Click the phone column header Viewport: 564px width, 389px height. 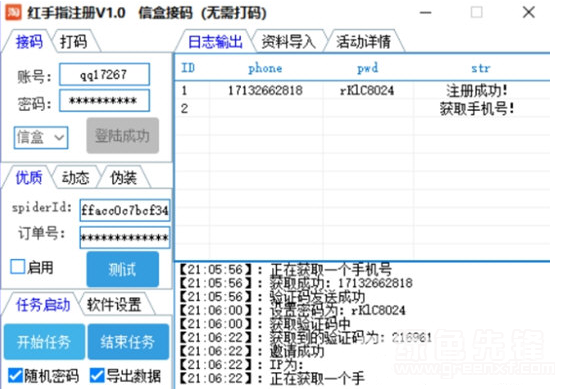coord(265,68)
